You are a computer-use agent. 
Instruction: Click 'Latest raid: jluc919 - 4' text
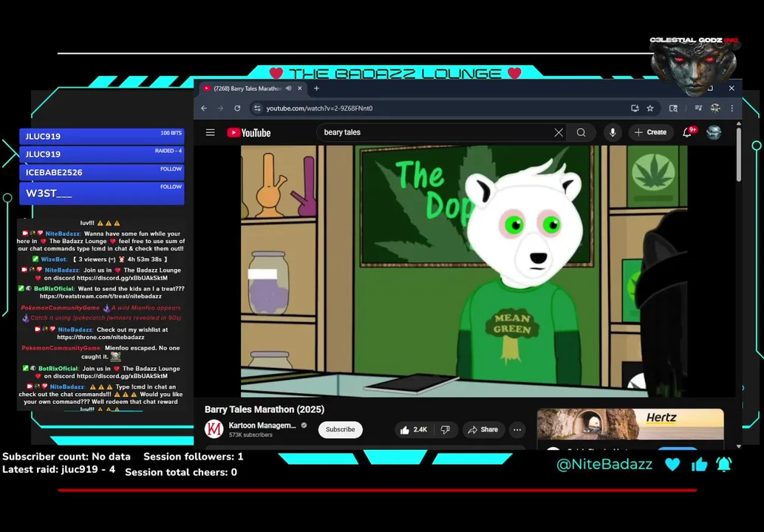point(58,470)
